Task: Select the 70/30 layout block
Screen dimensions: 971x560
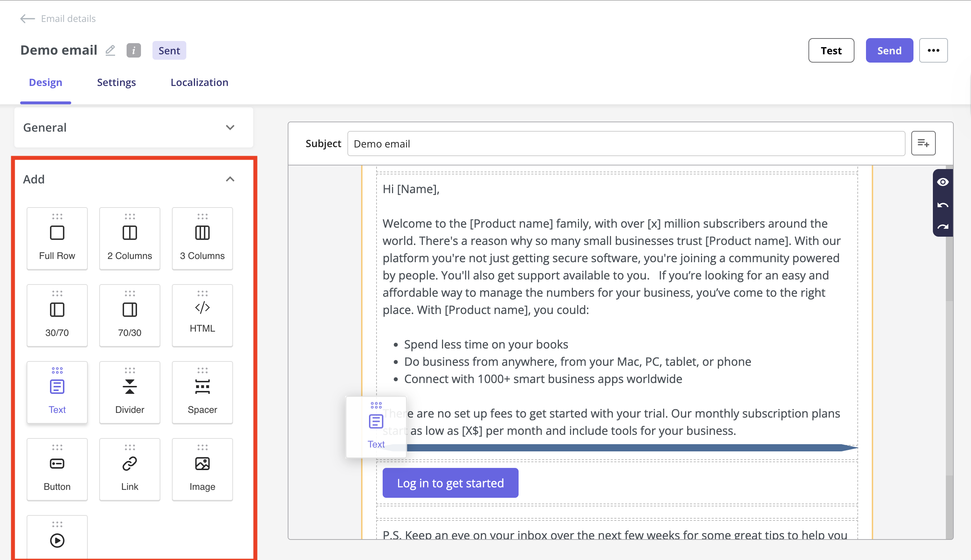Action: (x=129, y=315)
